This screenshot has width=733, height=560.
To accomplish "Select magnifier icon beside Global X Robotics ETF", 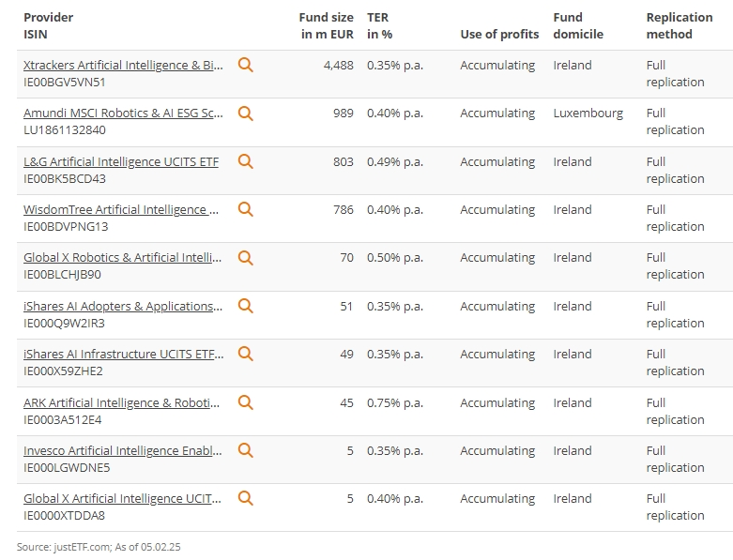I will (x=245, y=258).
